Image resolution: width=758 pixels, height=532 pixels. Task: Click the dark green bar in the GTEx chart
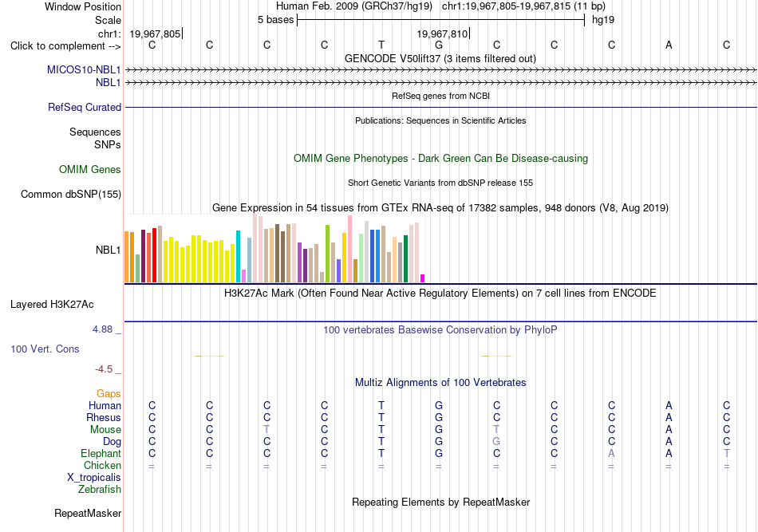tap(406, 258)
